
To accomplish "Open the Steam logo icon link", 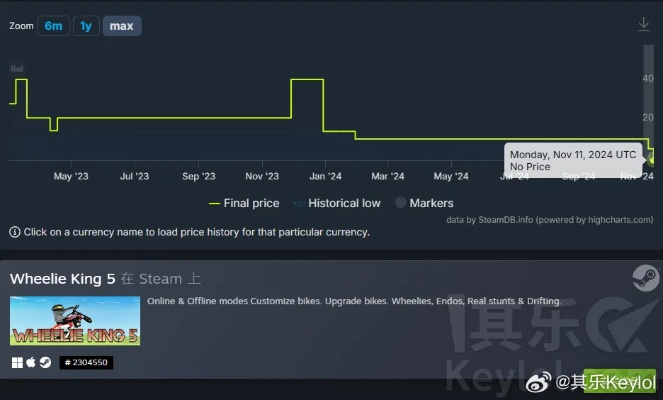I will click(x=645, y=278).
